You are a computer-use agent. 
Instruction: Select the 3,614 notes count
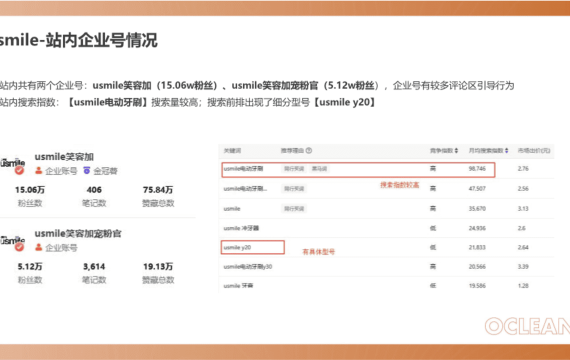(x=94, y=267)
